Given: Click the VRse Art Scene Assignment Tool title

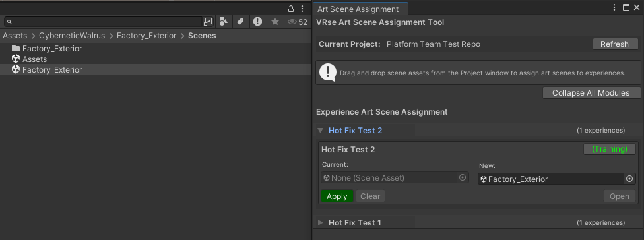Looking at the screenshot, I should [x=380, y=22].
